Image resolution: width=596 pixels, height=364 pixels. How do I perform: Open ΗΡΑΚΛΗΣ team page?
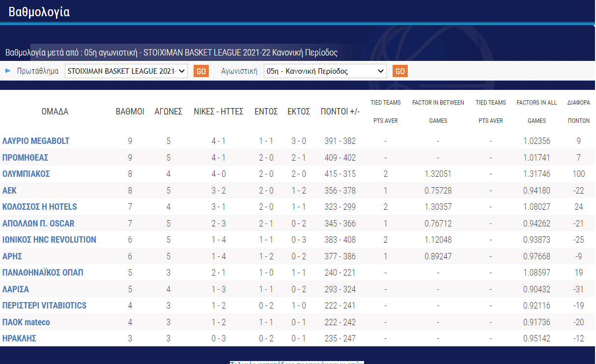pyautogui.click(x=19, y=338)
